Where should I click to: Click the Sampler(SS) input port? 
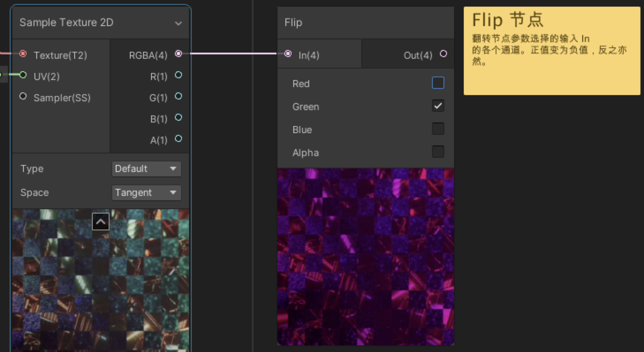coord(23,97)
